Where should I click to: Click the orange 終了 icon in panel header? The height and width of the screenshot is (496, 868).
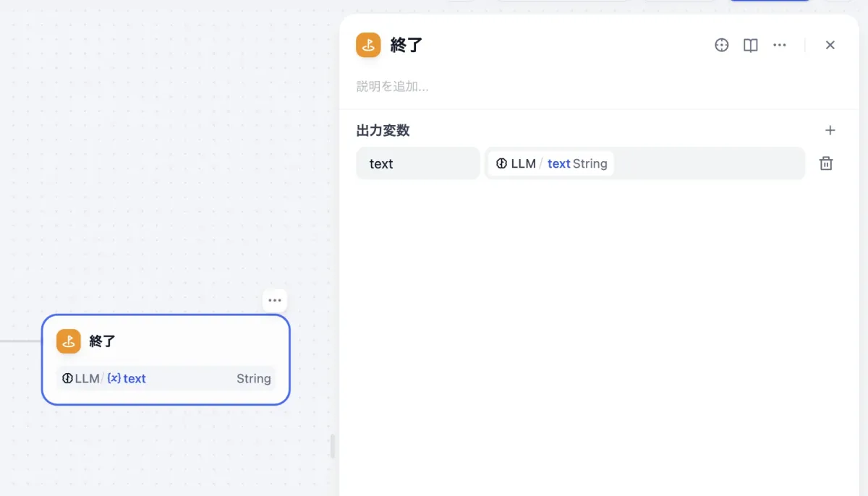[x=368, y=45]
